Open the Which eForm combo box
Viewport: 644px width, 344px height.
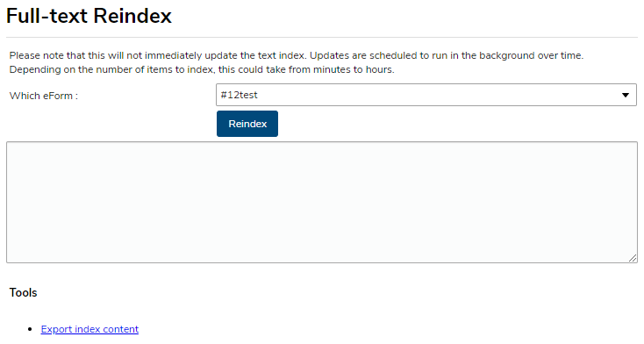coord(426,95)
